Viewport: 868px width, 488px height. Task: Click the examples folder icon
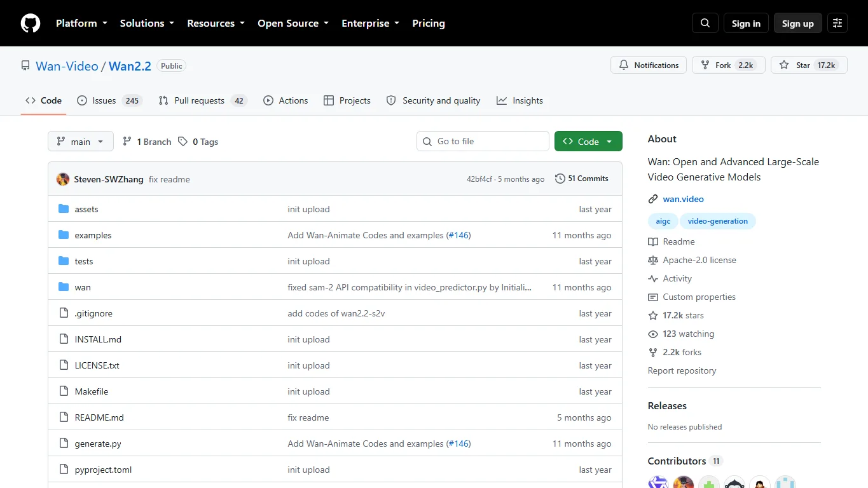tap(64, 235)
